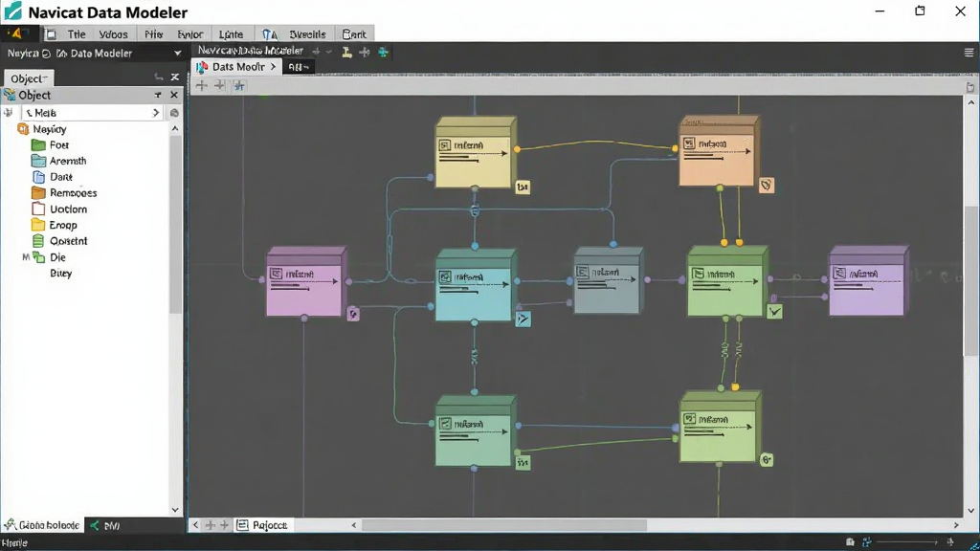Select the cyan table node in center

point(476,284)
